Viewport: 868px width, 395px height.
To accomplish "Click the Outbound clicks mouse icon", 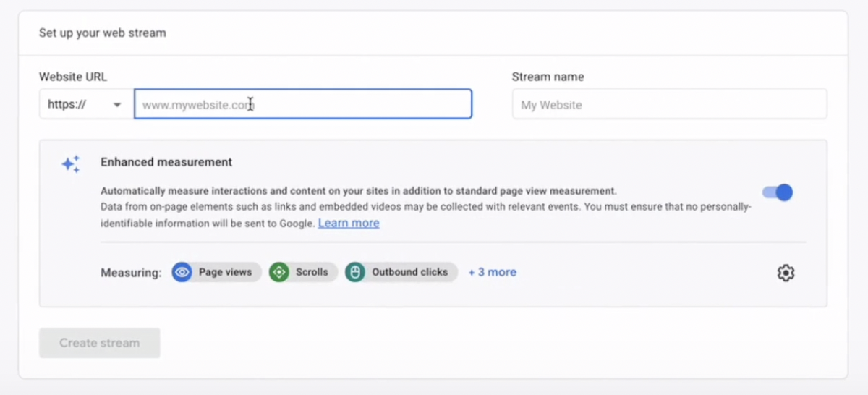I will tap(355, 272).
